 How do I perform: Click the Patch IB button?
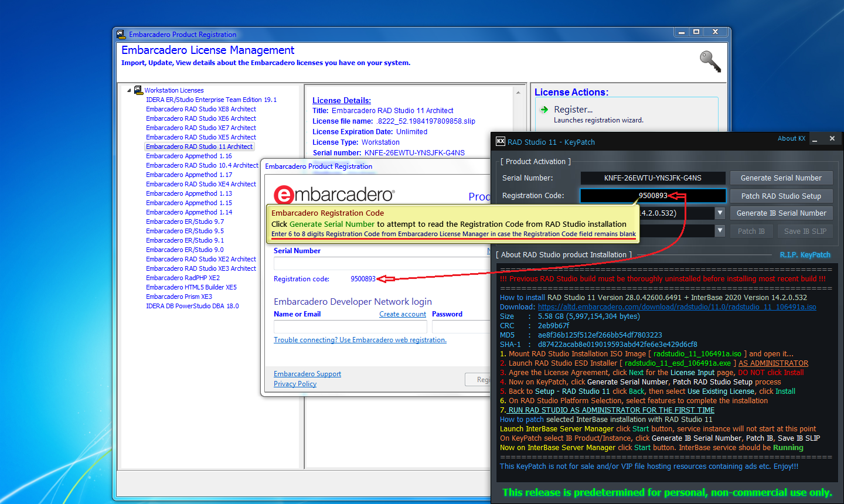(x=751, y=231)
